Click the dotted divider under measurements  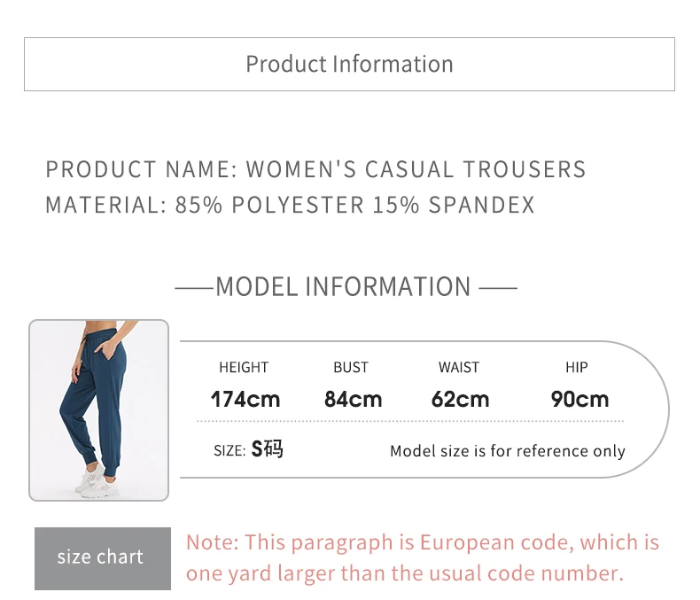tap(410, 421)
